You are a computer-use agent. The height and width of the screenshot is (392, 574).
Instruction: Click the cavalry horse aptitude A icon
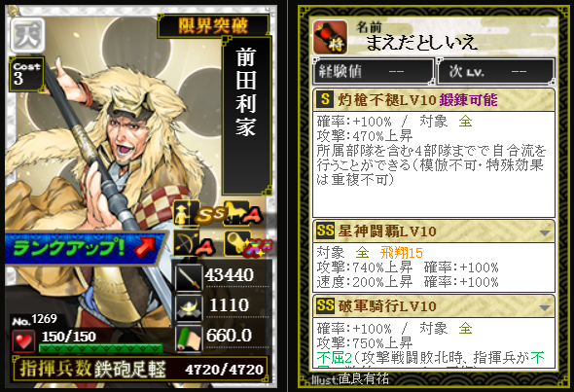click(242, 213)
